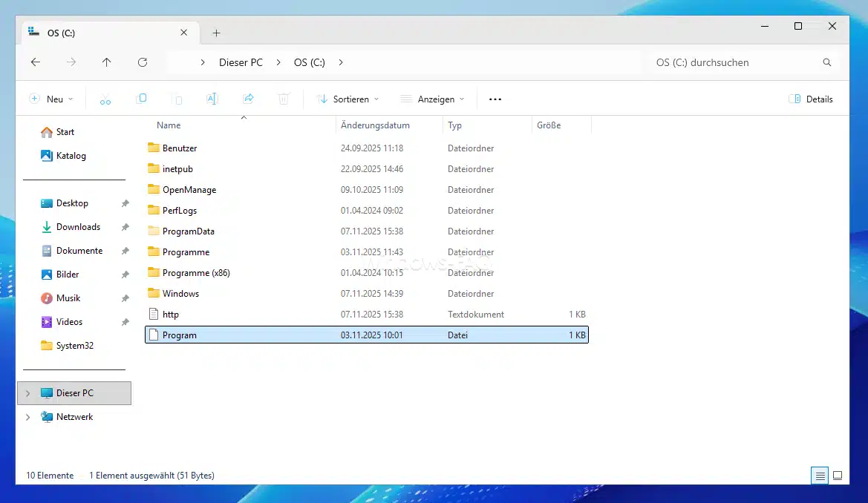Toggle the Details pane button

click(x=811, y=99)
